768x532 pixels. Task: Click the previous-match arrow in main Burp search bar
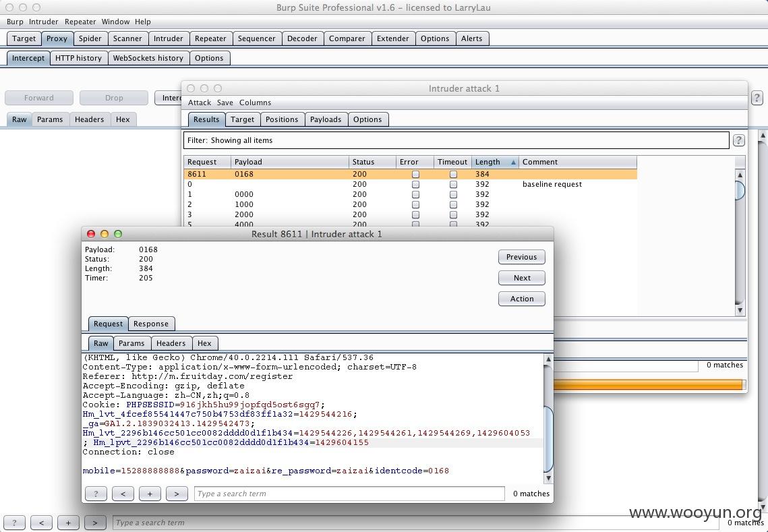[41, 523]
